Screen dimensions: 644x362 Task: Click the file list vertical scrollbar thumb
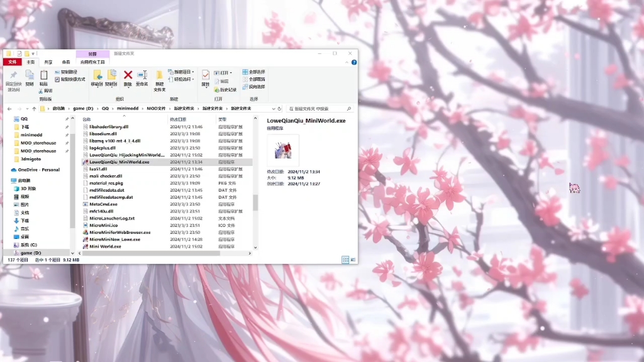tap(255, 203)
